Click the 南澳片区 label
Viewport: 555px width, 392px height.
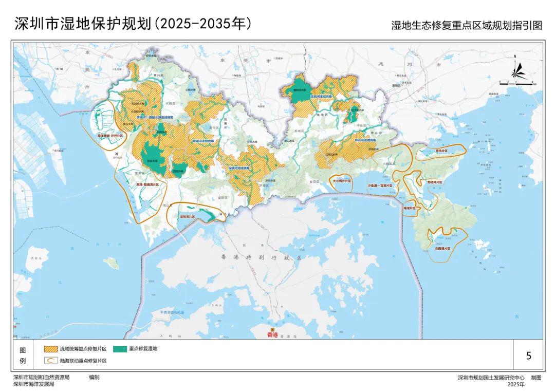[410, 209]
